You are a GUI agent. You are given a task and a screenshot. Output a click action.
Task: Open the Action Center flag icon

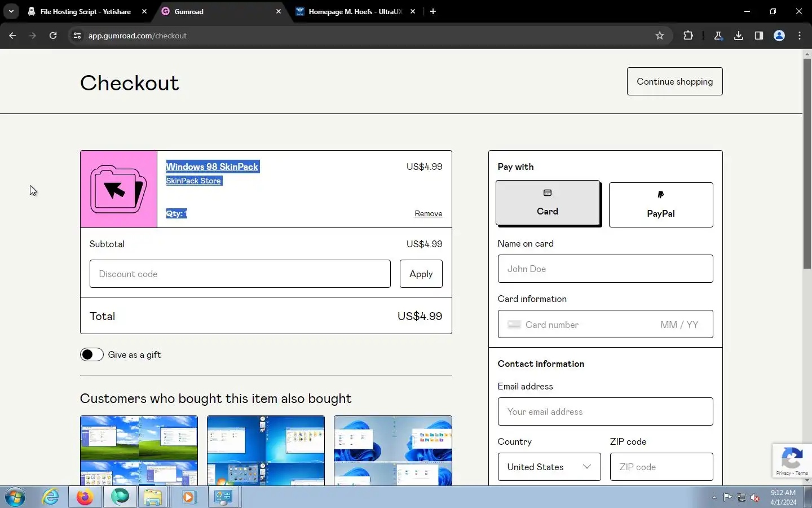coord(727,497)
